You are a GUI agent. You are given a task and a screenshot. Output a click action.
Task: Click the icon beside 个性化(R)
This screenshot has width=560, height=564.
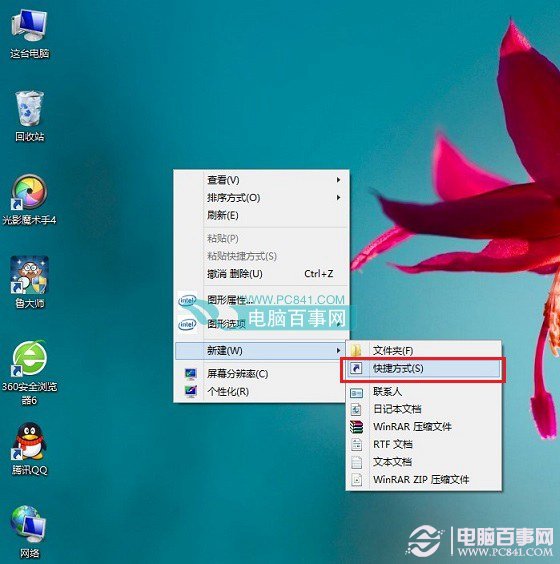[191, 391]
